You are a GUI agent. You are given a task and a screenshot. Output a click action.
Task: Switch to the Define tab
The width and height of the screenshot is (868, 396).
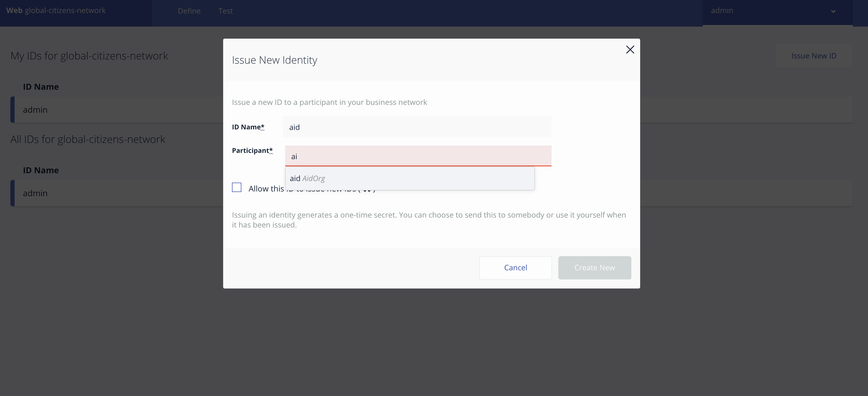[x=189, y=11]
